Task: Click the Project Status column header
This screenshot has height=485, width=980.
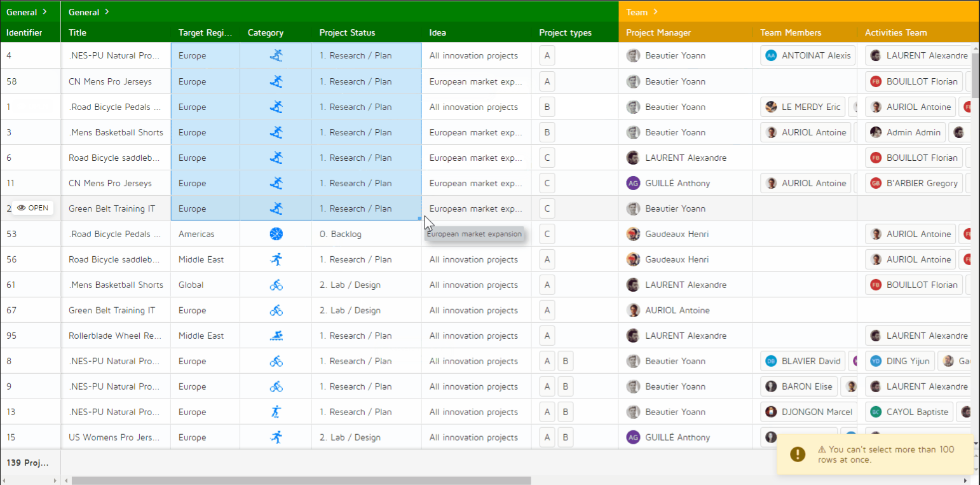Action: click(x=347, y=32)
